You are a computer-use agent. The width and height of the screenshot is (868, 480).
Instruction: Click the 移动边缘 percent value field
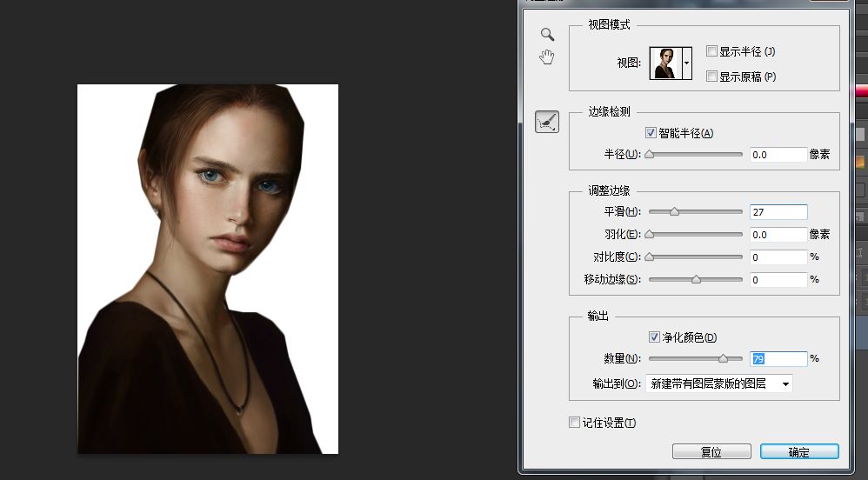[778, 280]
